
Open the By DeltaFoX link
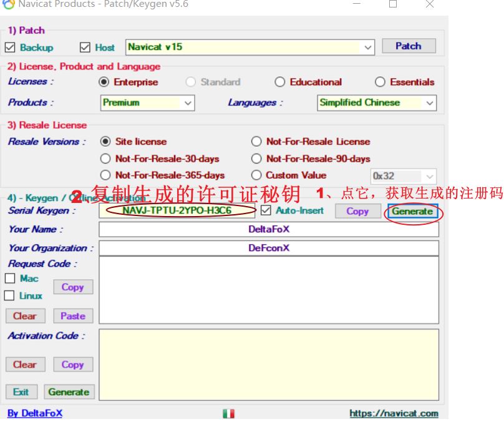[35, 413]
